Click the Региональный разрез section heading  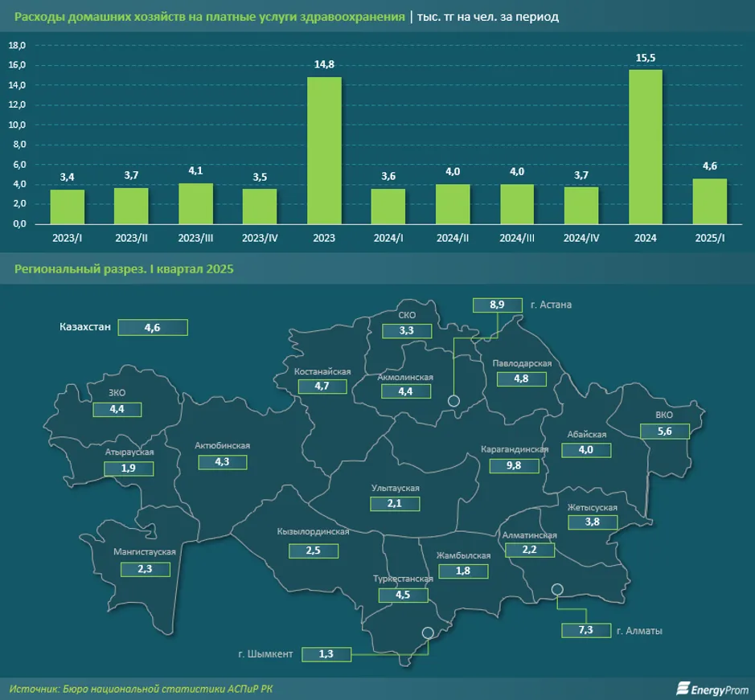click(x=124, y=269)
